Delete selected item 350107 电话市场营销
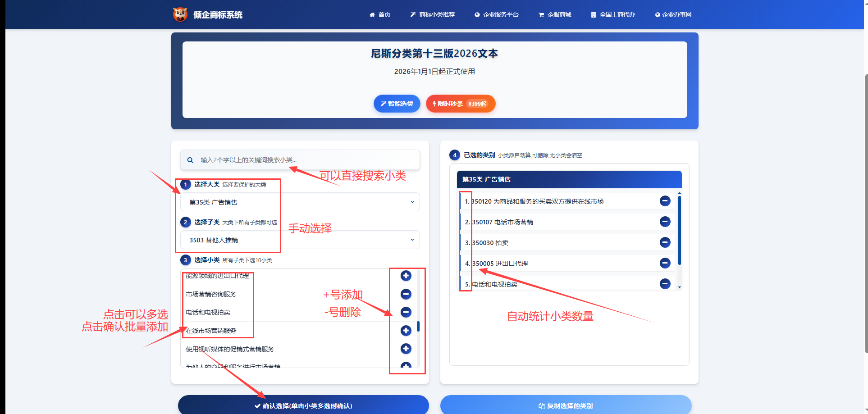The width and height of the screenshot is (868, 414). pyautogui.click(x=665, y=222)
